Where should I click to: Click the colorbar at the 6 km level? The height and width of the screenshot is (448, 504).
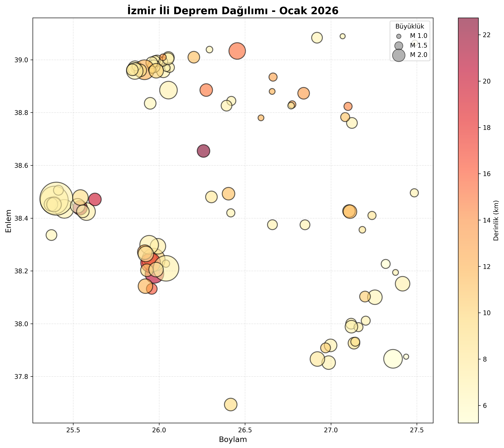[x=468, y=405]
